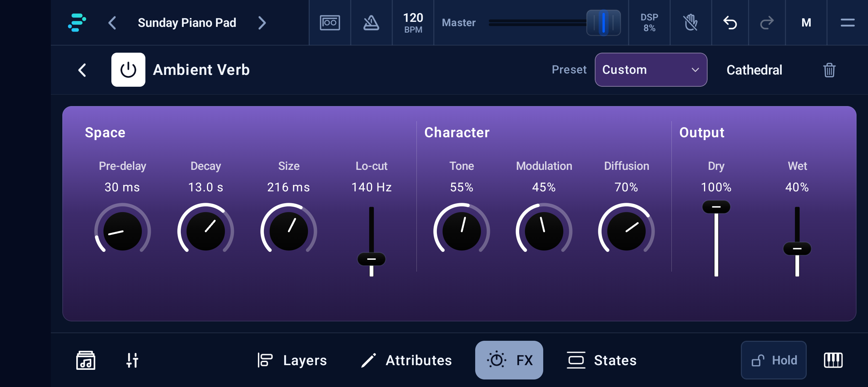Click the Decay knob
The width and height of the screenshot is (868, 387).
[206, 231]
